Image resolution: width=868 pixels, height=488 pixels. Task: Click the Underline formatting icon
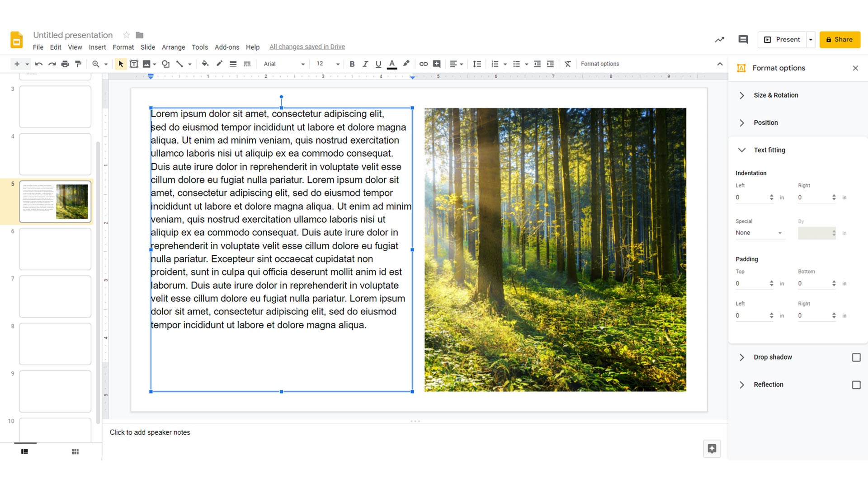pyautogui.click(x=378, y=64)
